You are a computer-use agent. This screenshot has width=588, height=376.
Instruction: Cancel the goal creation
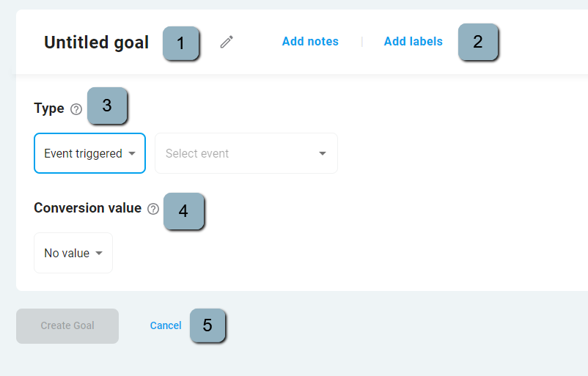(166, 325)
